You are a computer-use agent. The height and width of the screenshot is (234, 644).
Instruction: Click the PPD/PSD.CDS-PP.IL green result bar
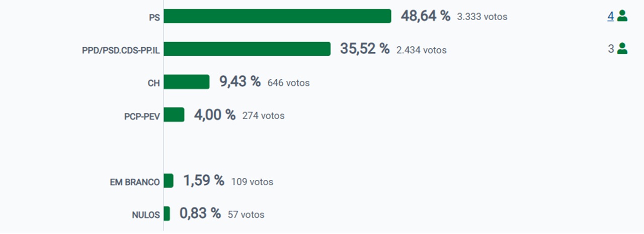pyautogui.click(x=247, y=49)
